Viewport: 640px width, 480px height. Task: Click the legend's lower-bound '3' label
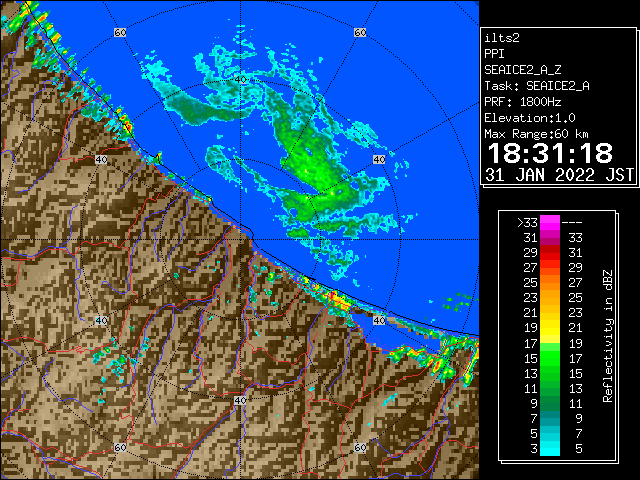click(534, 449)
